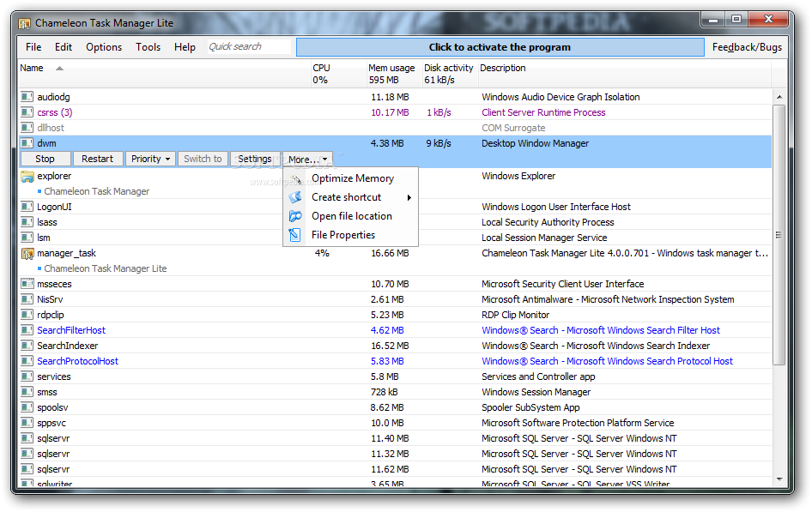Viewport: 812px width, 512px height.
Task: Select File Properties entry
Action: tap(350, 235)
